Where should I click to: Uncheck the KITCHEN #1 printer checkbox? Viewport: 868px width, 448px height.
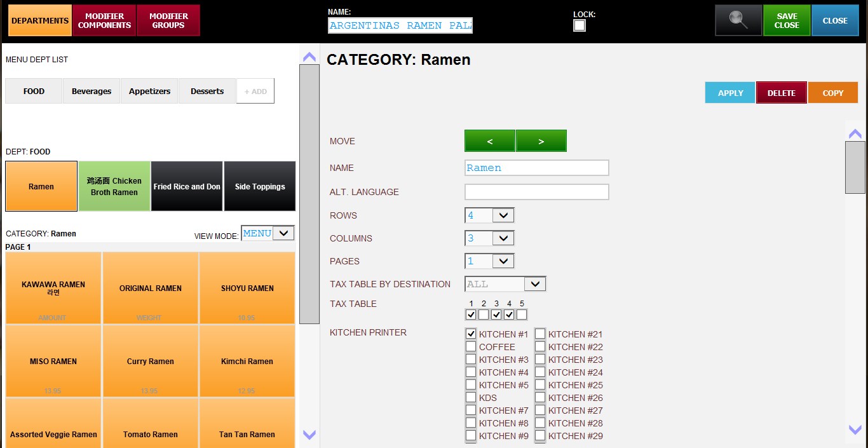tap(471, 334)
